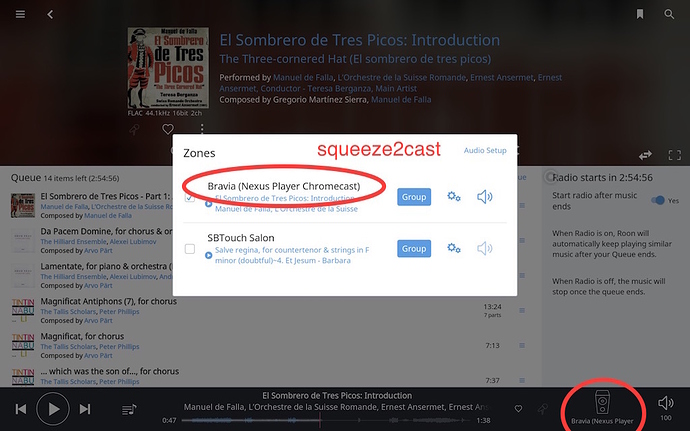Image resolution: width=690 pixels, height=431 pixels.
Task: Seek within the track waveform progress bar
Action: coord(336,420)
